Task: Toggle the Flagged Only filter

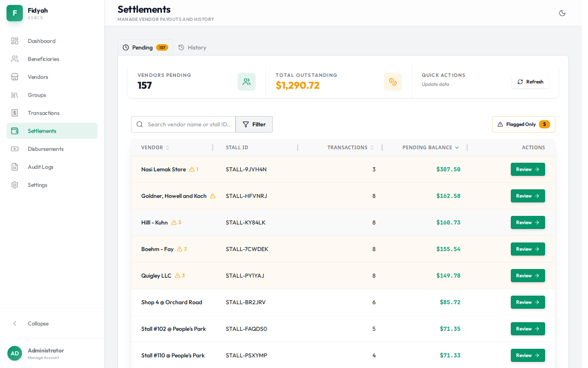Action: click(523, 124)
